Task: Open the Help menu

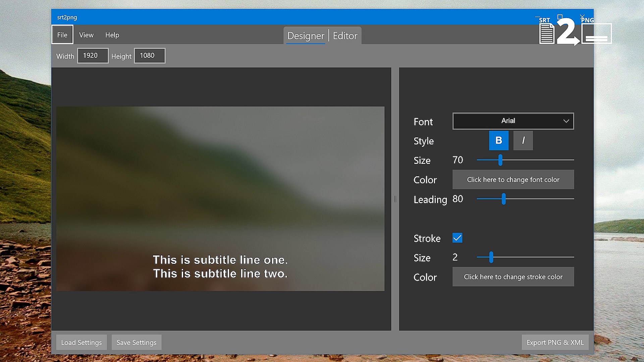Action: click(112, 35)
